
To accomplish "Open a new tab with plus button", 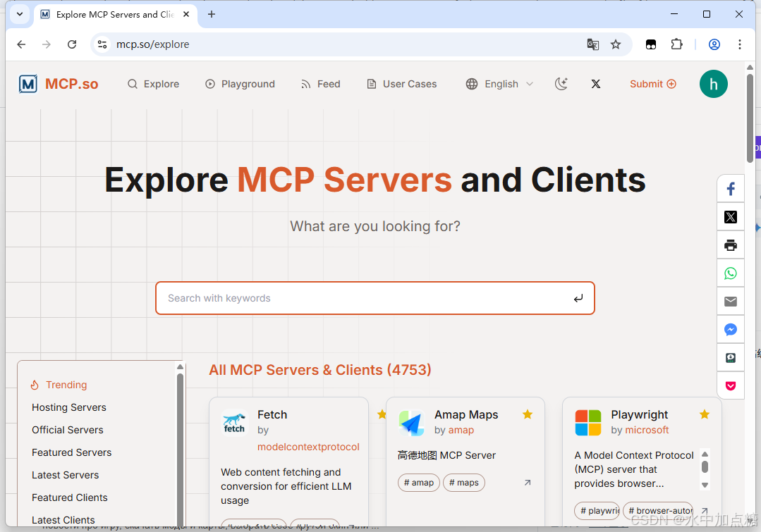I will [212, 14].
